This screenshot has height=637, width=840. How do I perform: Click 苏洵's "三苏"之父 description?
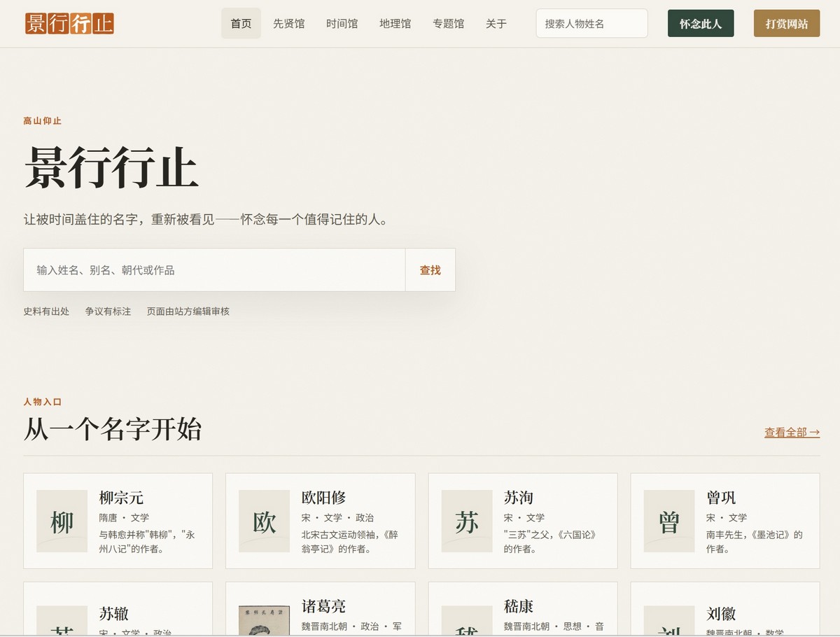coord(550,542)
